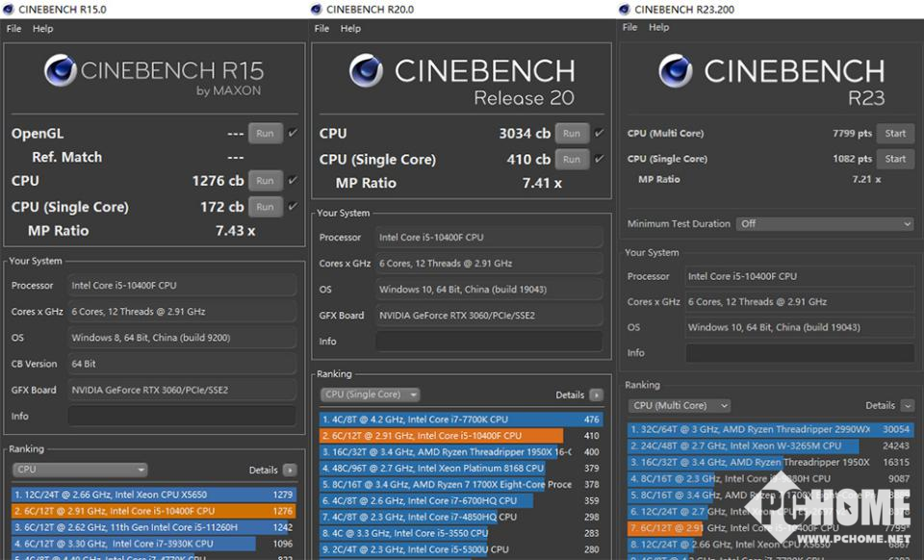Run the CPU (Single Core) test in R15
Image resolution: width=924 pixels, height=560 pixels.
[266, 207]
